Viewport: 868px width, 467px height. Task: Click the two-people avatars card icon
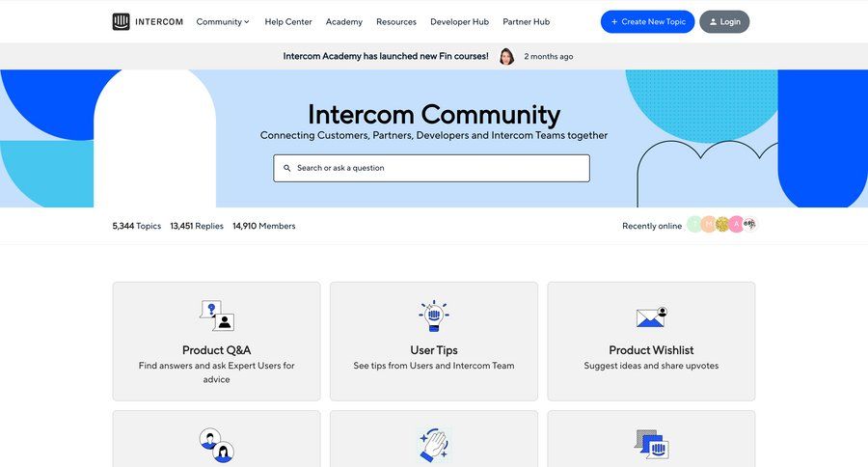tap(216, 445)
